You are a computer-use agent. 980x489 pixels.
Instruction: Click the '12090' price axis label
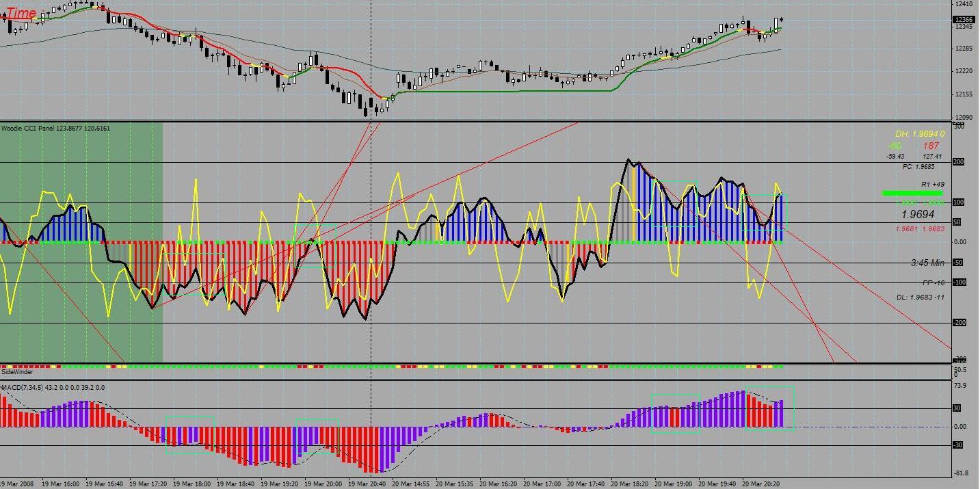[964, 118]
